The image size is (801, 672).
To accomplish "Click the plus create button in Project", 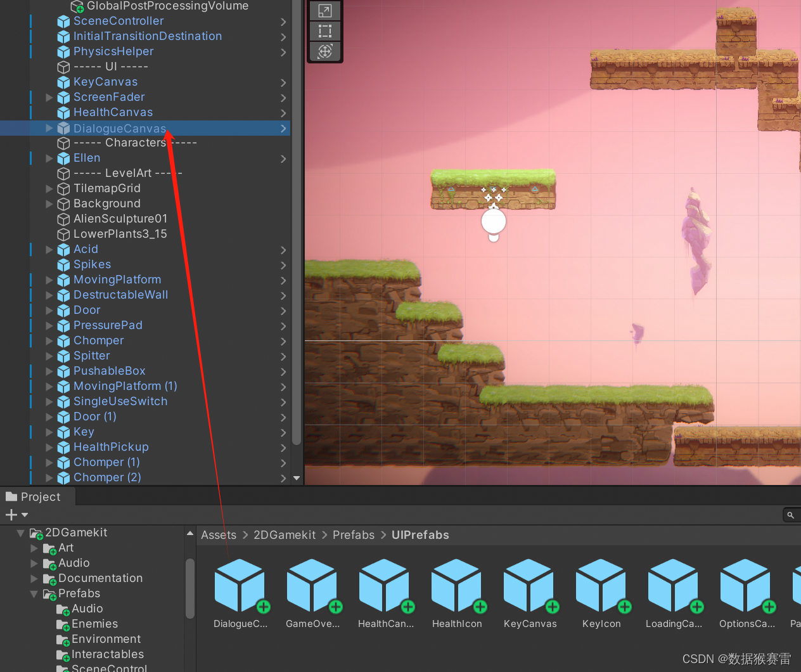I will (x=11, y=515).
